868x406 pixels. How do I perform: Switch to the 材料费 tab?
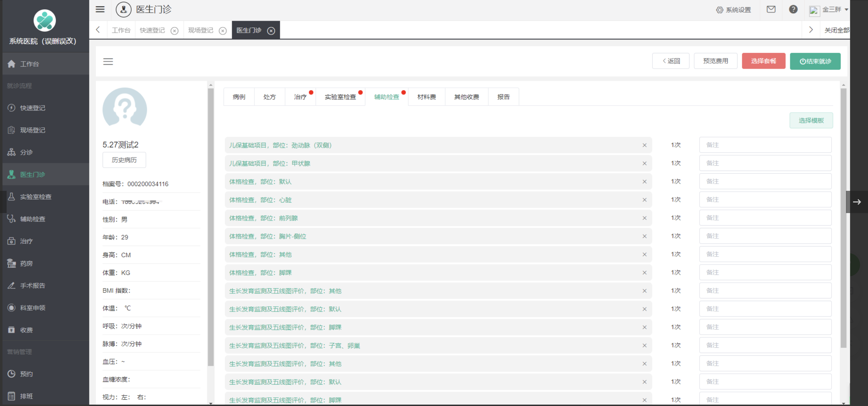[x=427, y=97]
